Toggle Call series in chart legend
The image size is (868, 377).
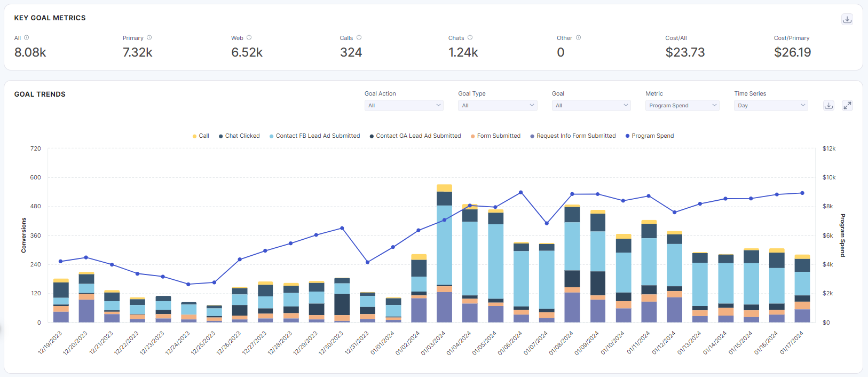[201, 136]
